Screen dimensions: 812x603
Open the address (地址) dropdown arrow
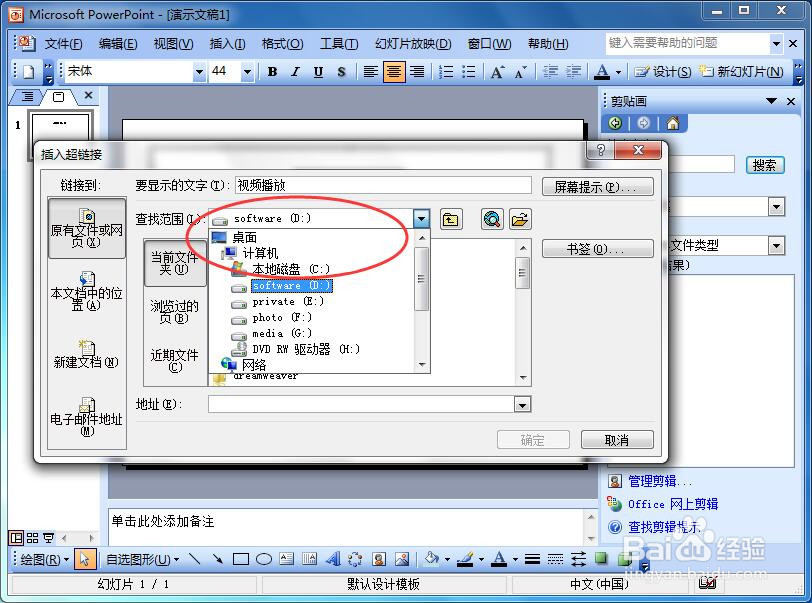(523, 405)
